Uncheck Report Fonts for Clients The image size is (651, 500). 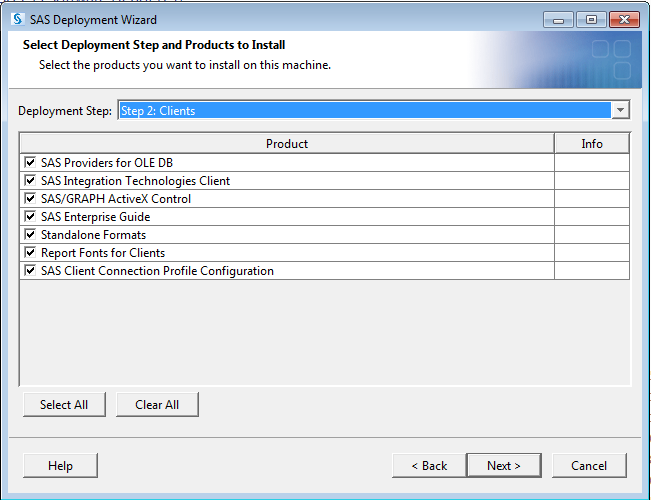(30, 253)
